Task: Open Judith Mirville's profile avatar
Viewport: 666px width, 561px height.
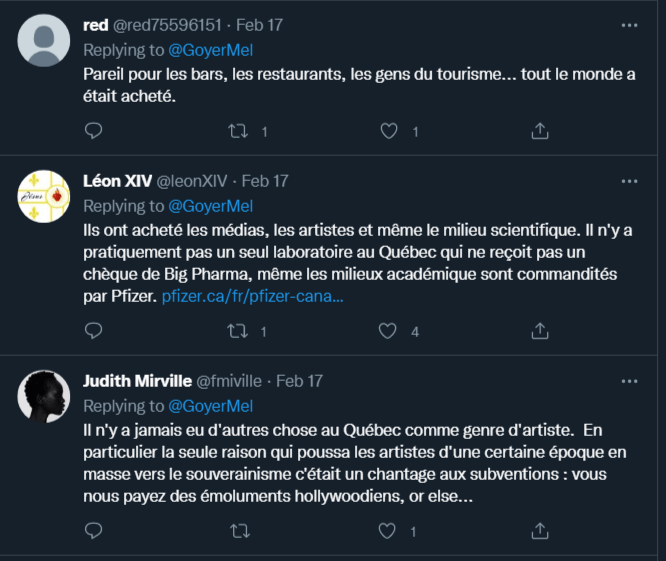Action: (44, 396)
